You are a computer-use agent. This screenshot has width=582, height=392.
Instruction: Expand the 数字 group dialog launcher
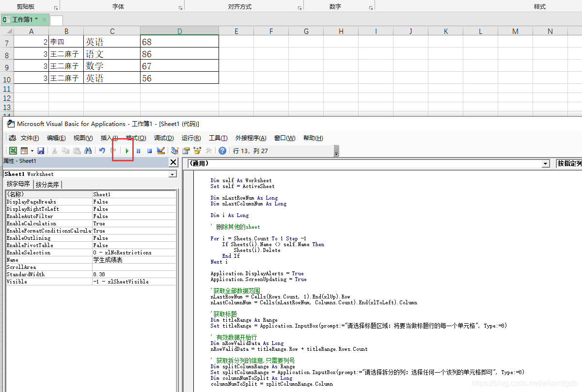(371, 8)
